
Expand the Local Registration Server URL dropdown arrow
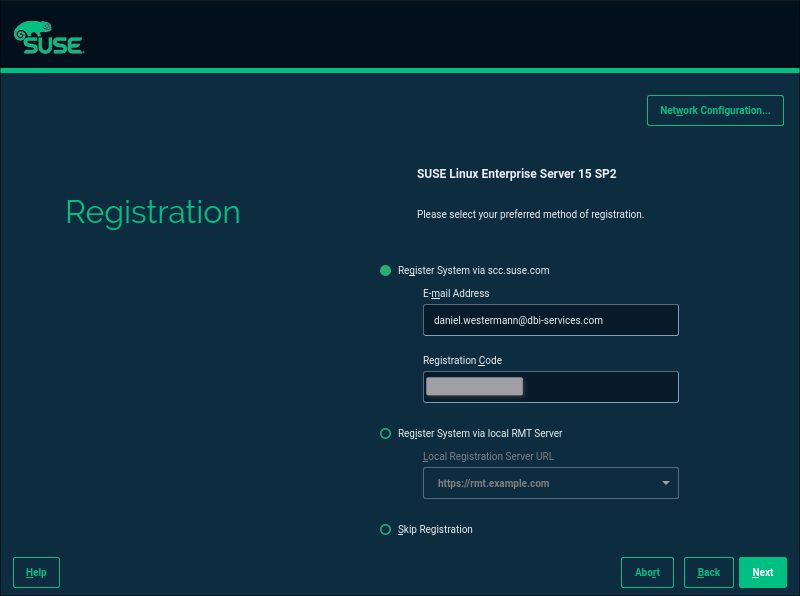click(665, 483)
